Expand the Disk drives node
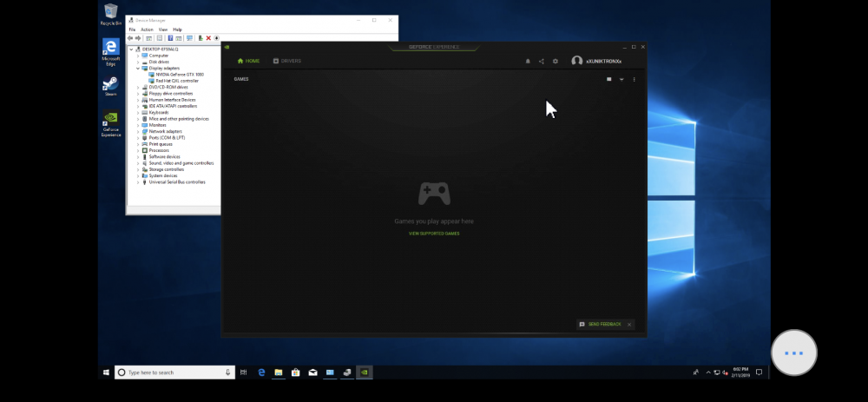This screenshot has height=402, width=868. (138, 62)
